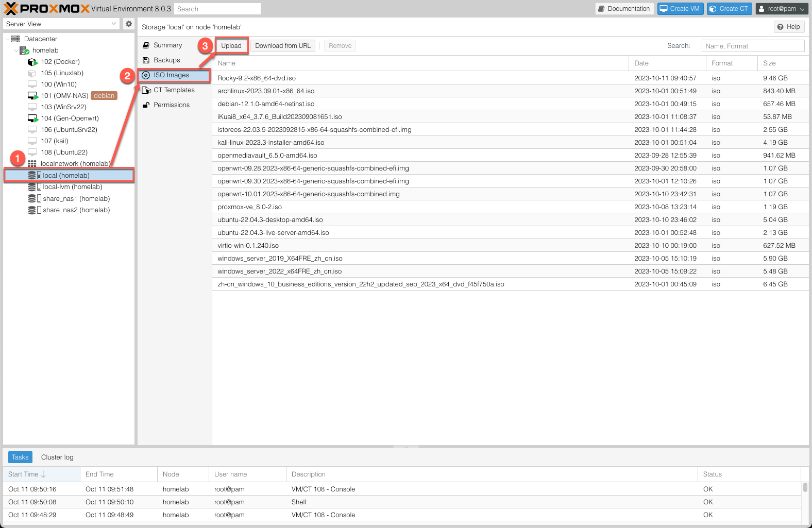The width and height of the screenshot is (812, 528).
Task: Click the running 101 (OMV-NAS) VM icon
Action: click(x=32, y=96)
